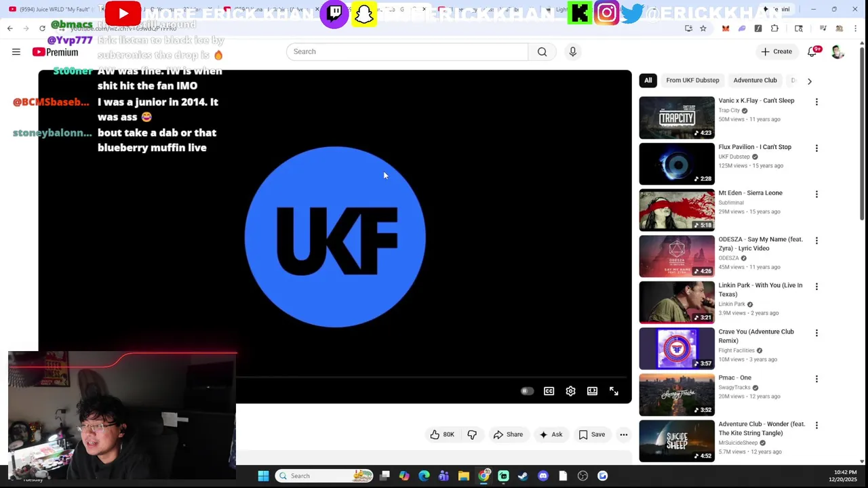Image resolution: width=868 pixels, height=488 pixels.
Task: Select the Adventure Club chip
Action: pyautogui.click(x=755, y=80)
